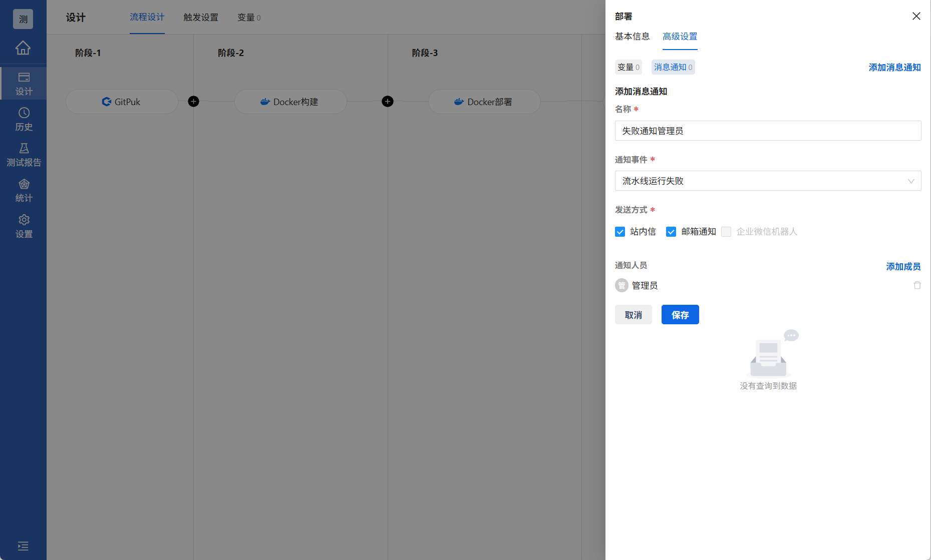Image resolution: width=931 pixels, height=560 pixels.
Task: Select the GitPuk pipeline node
Action: point(122,102)
